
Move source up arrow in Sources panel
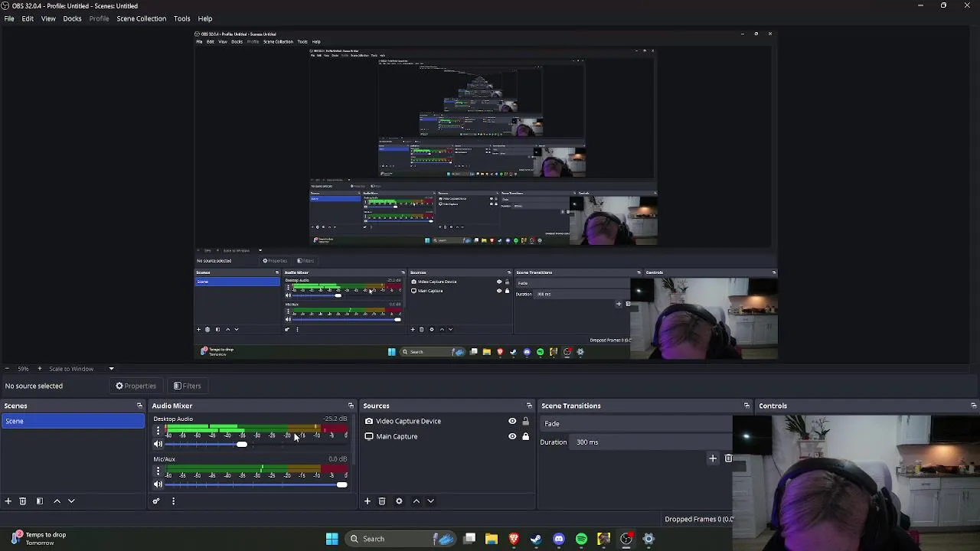[416, 501]
